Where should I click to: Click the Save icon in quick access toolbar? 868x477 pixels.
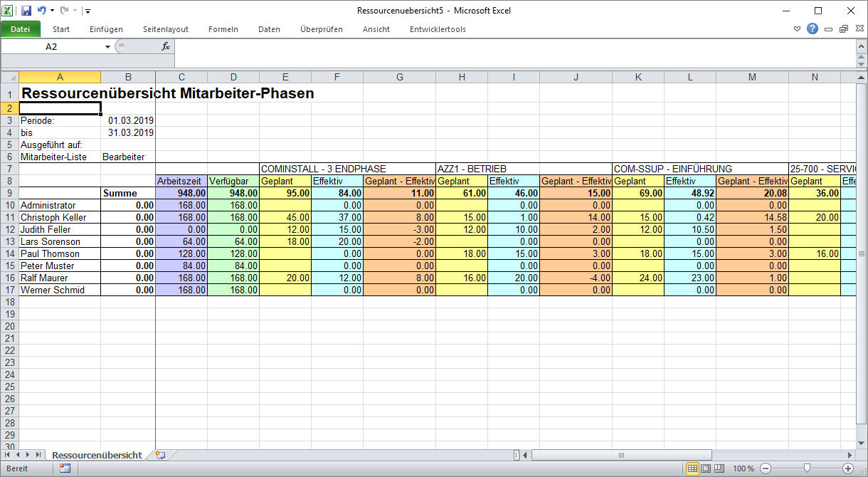tap(26, 11)
